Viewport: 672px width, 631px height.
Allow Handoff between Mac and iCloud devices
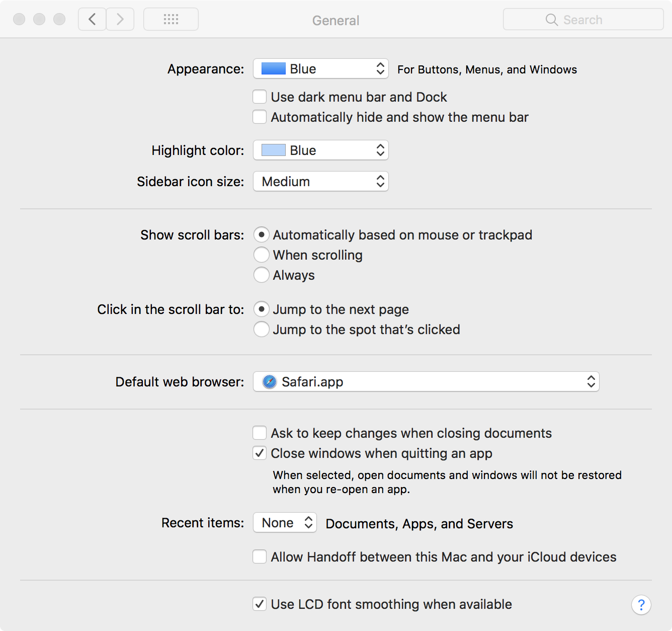(x=260, y=557)
